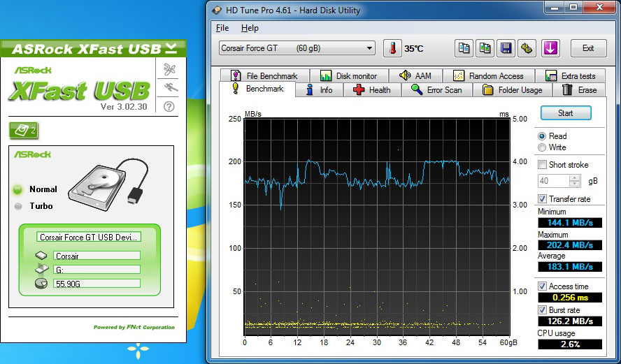Viewport: 621px width, 364px height.
Task: Click the Powered by FNet Corporation text
Action: [x=134, y=327]
